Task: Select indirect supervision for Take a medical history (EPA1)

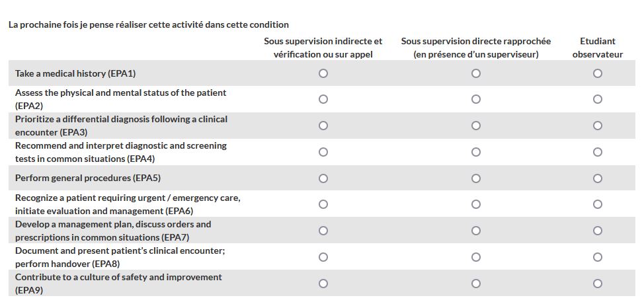Action: click(323, 73)
